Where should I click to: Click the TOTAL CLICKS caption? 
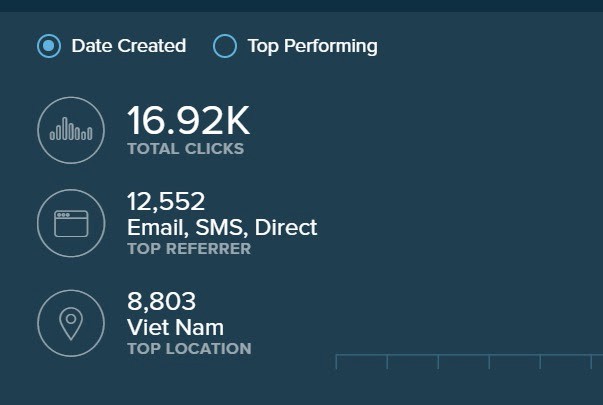(185, 149)
